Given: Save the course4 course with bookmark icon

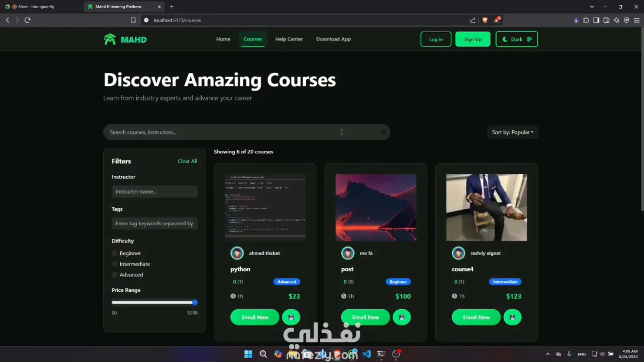Looking at the screenshot, I should pos(512,317).
